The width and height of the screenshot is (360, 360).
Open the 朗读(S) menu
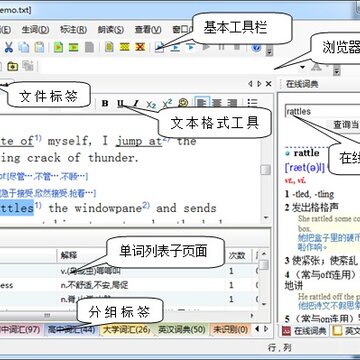click(x=111, y=30)
